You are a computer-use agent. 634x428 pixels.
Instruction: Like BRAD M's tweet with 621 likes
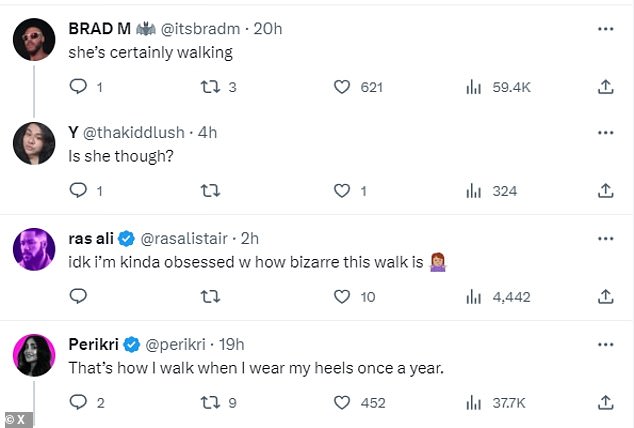(x=343, y=88)
